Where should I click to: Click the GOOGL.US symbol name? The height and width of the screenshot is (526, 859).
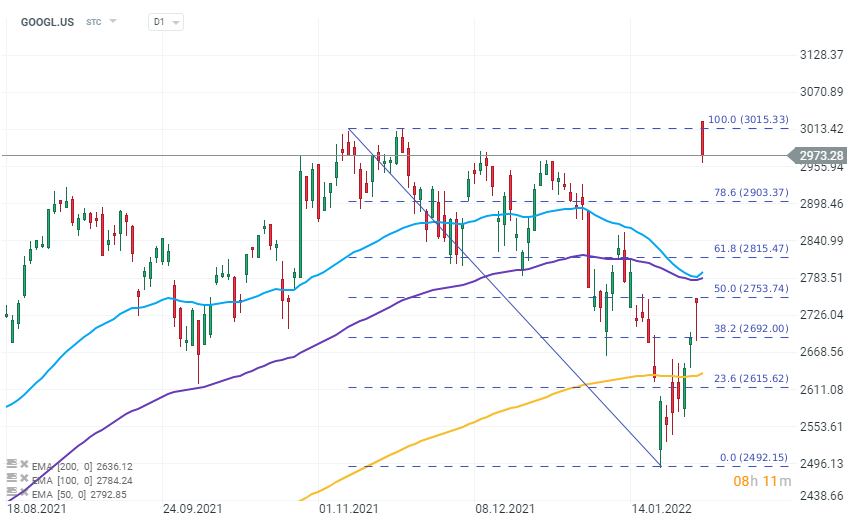[47, 21]
